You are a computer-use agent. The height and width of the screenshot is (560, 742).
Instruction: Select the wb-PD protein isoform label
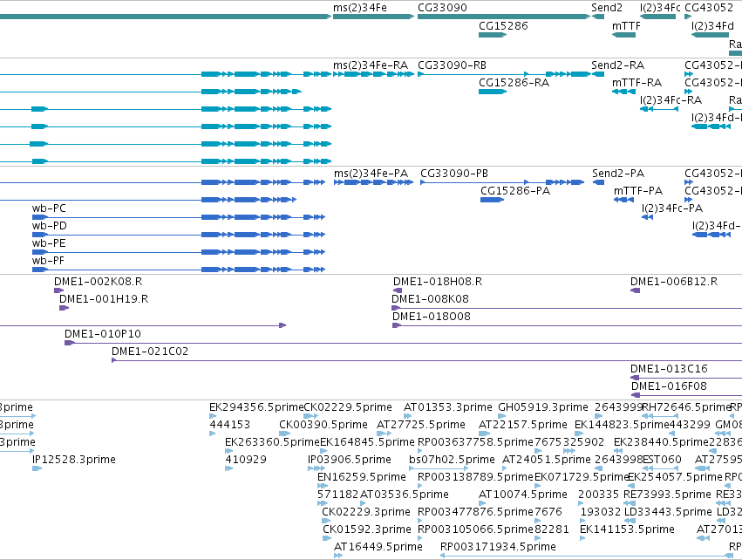(x=49, y=226)
